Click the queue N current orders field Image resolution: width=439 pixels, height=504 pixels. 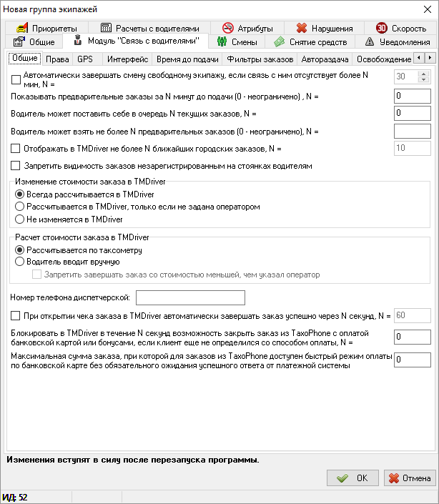[413, 113]
